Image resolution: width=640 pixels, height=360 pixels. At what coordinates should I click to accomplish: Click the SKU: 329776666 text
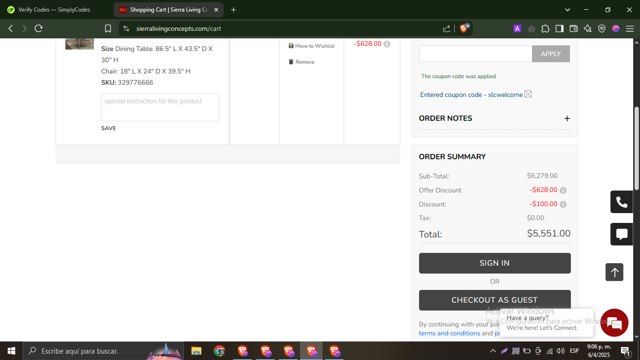(x=127, y=82)
